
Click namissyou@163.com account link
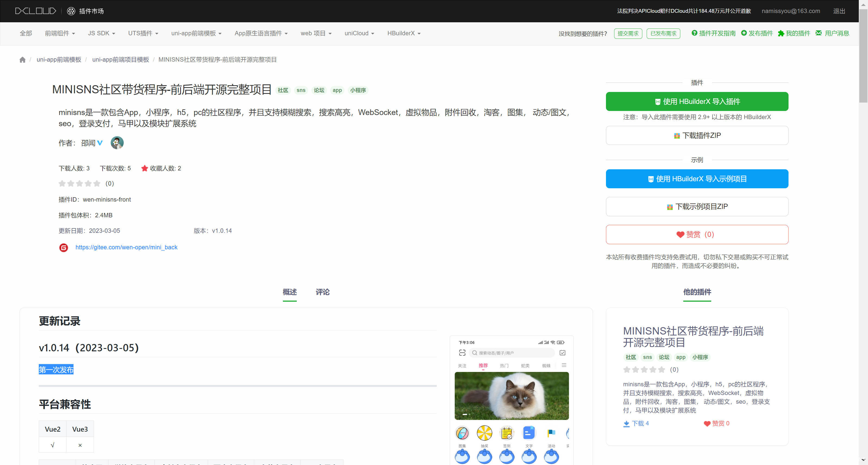pyautogui.click(x=791, y=11)
